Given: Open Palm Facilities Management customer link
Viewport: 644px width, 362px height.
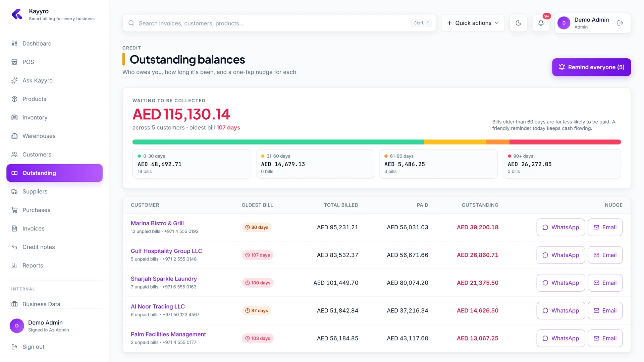Looking at the screenshot, I should (168, 335).
